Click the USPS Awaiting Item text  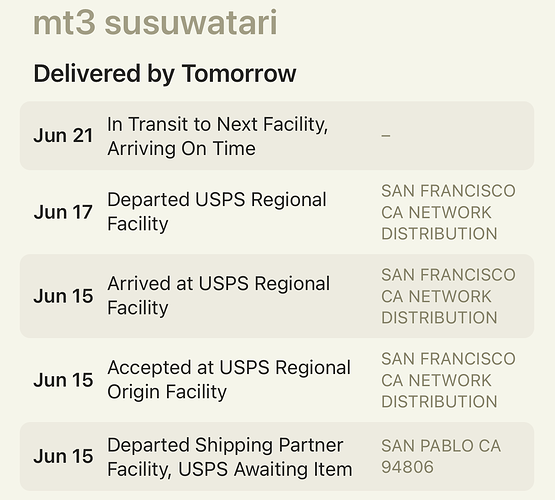tap(265, 470)
